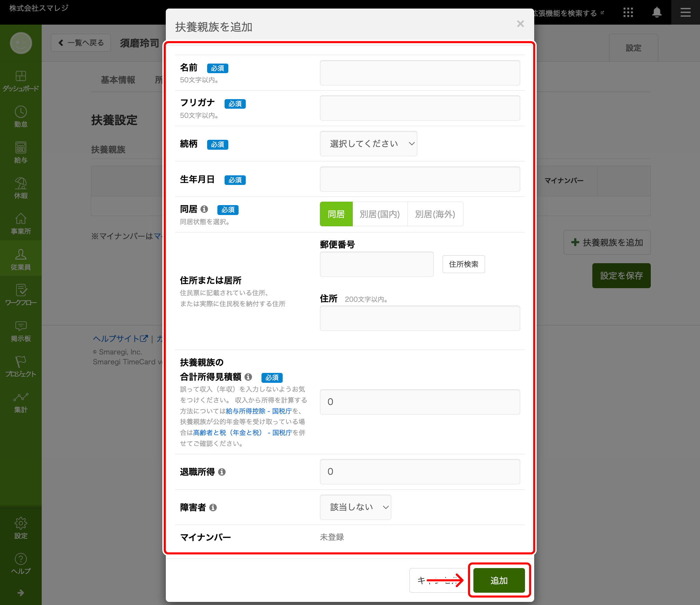The width and height of the screenshot is (700, 605).
Task: Select the 同居 residence option
Action: (336, 214)
